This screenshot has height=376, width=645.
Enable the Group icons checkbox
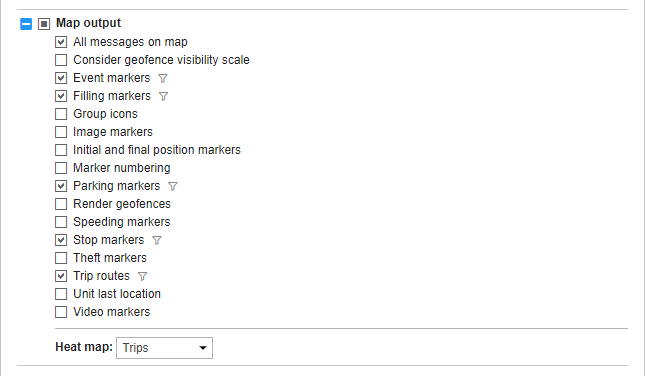(x=61, y=114)
